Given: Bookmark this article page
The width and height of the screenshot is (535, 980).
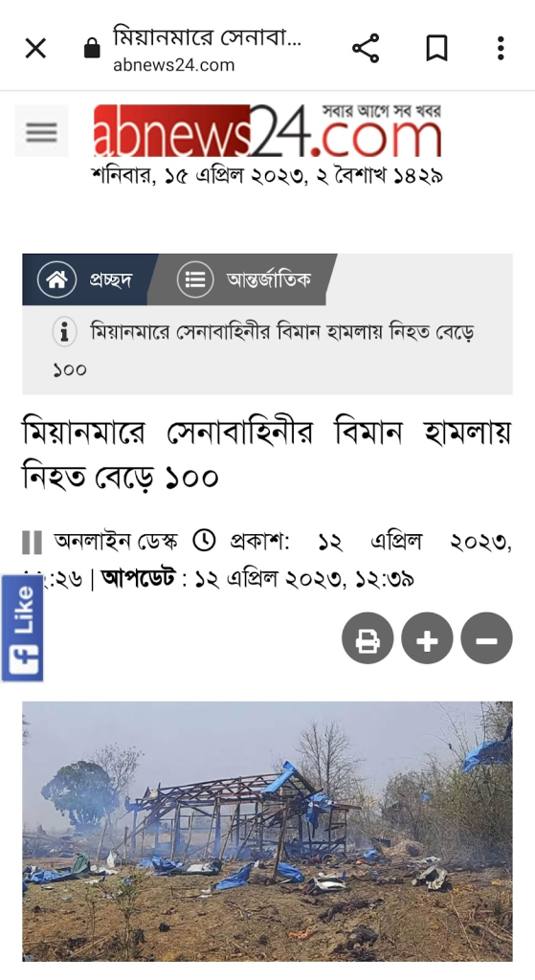Looking at the screenshot, I should pyautogui.click(x=436, y=48).
